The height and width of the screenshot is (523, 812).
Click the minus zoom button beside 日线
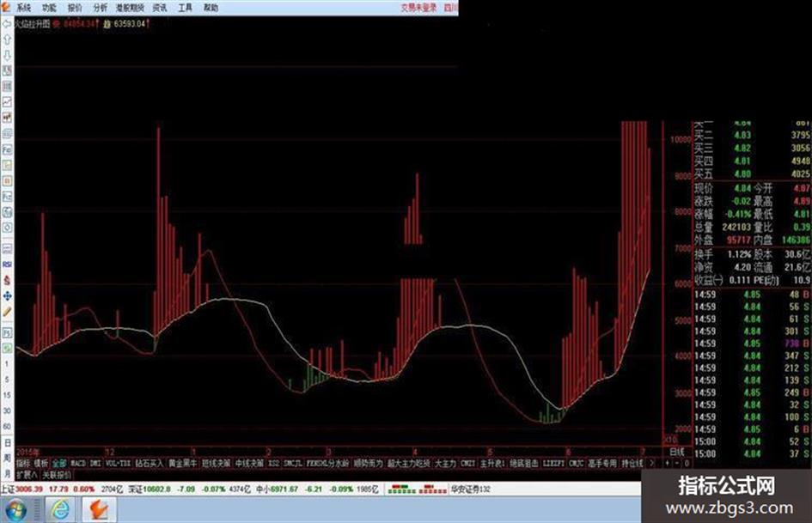(x=676, y=463)
